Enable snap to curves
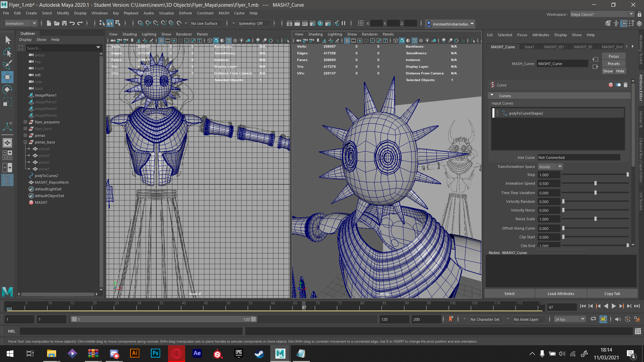This screenshot has height=362, width=644. point(148,23)
